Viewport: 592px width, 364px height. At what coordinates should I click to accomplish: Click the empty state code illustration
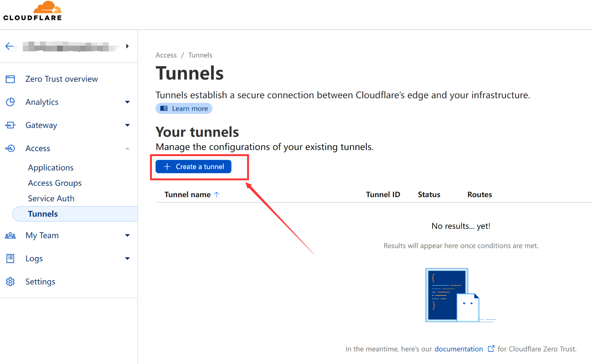pos(461,295)
